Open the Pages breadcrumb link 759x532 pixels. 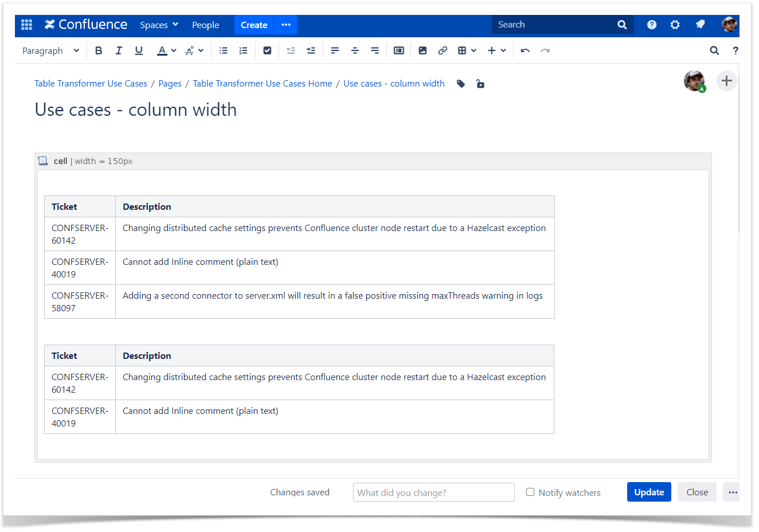tap(170, 84)
